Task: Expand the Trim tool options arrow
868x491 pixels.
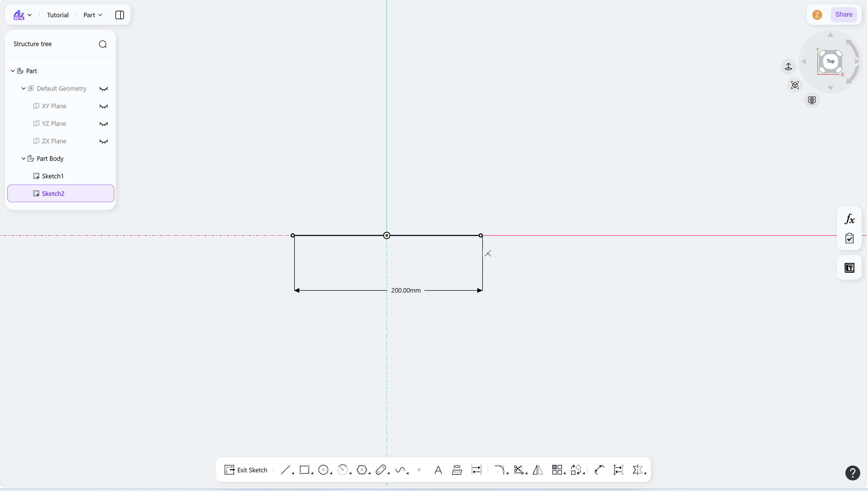Action: [527, 473]
